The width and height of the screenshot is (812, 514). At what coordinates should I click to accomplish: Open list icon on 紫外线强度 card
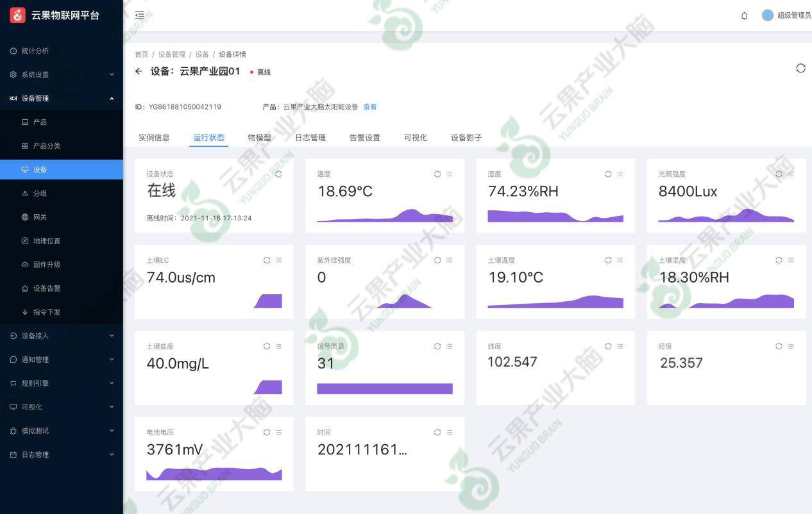pos(449,260)
